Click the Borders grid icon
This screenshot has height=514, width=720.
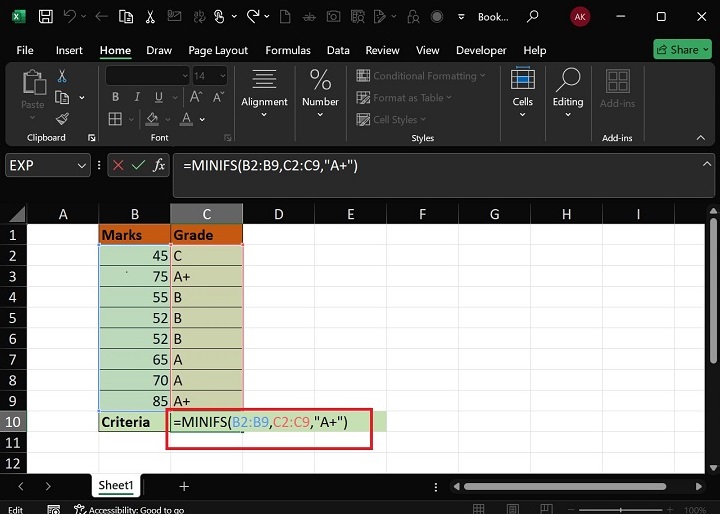click(115, 119)
